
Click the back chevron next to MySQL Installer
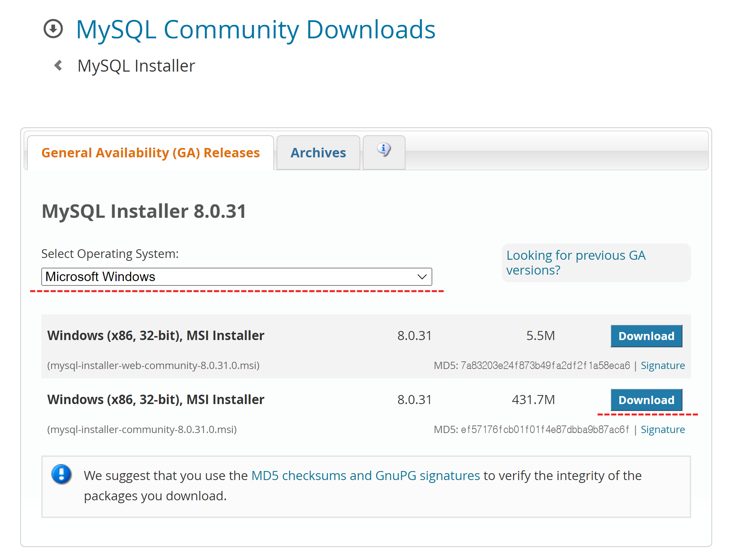(x=58, y=65)
